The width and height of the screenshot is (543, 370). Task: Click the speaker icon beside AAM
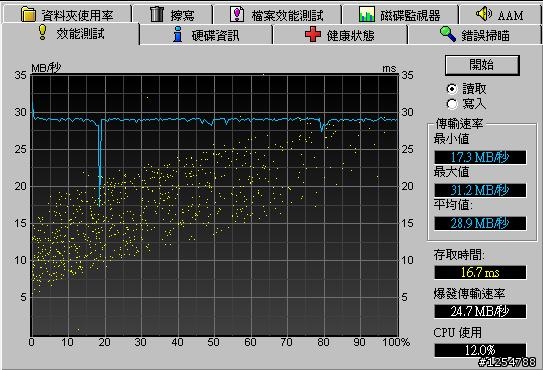click(x=484, y=14)
